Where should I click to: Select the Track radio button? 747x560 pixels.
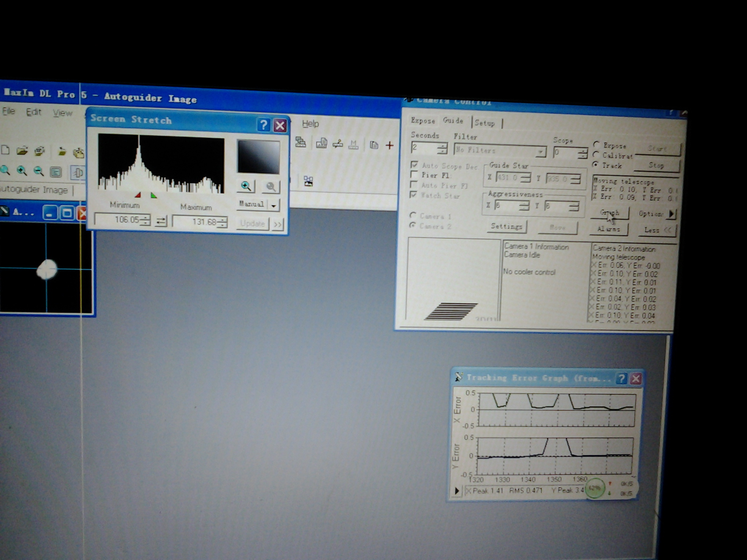[596, 164]
